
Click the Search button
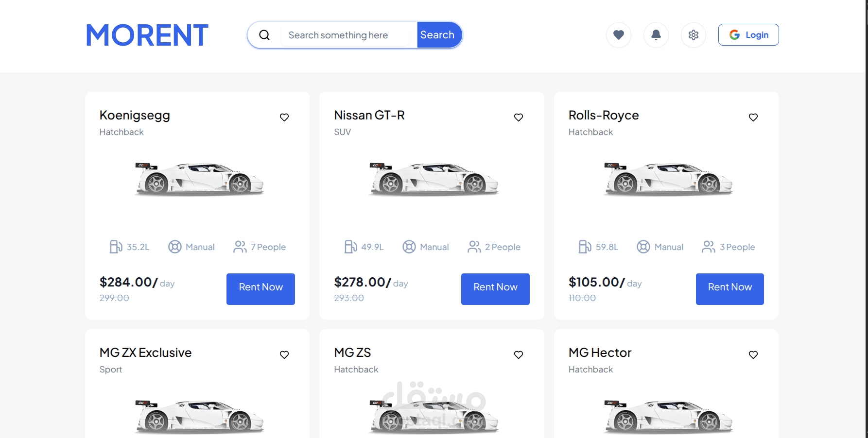pos(439,35)
